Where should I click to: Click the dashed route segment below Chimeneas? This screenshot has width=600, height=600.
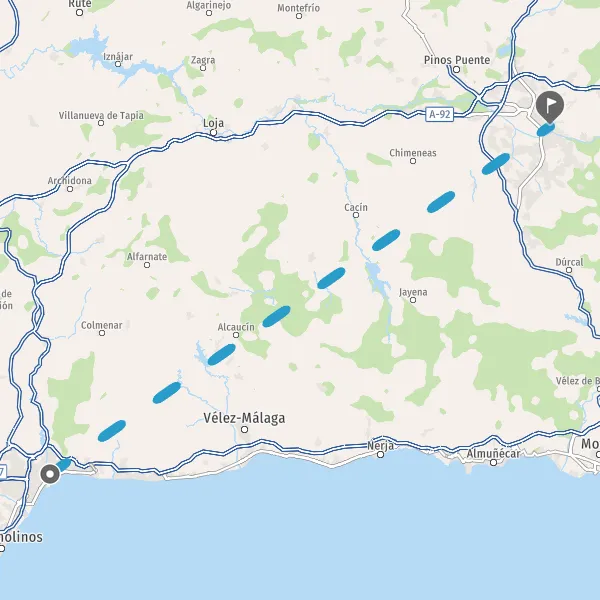point(441,202)
